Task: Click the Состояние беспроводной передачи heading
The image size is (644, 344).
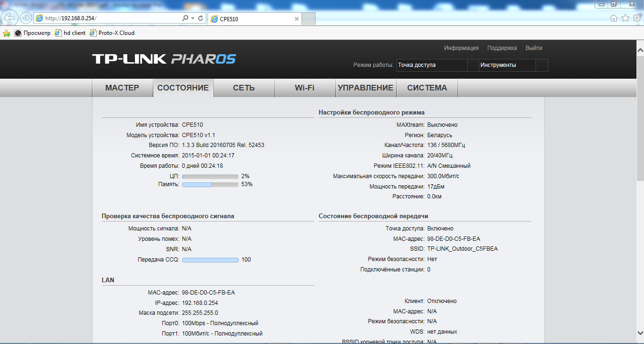Action: coord(374,216)
